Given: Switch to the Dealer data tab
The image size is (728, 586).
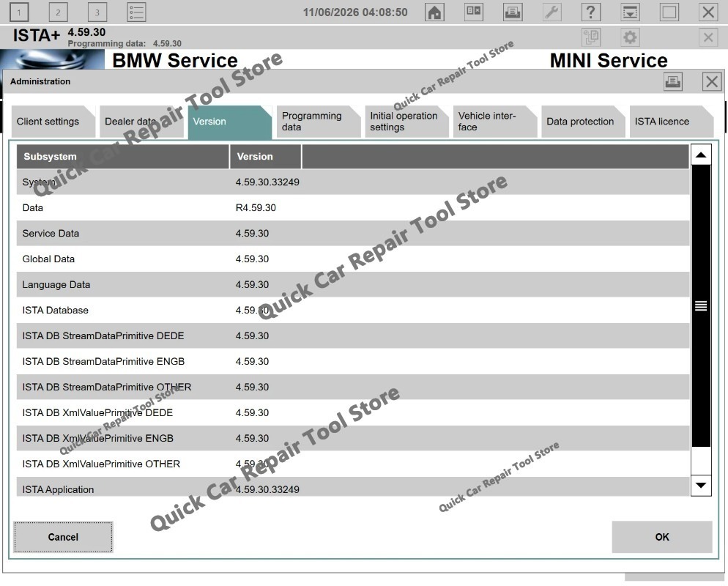Looking at the screenshot, I should (141, 122).
